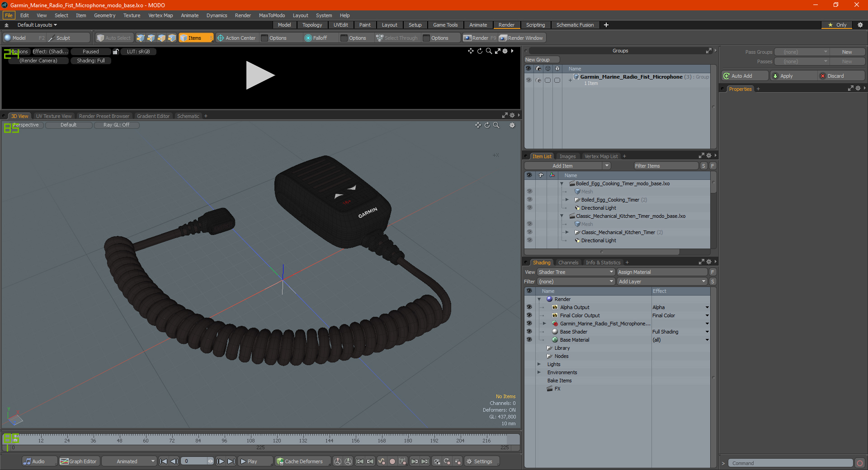Click the record keyframe circle icon

click(392, 461)
